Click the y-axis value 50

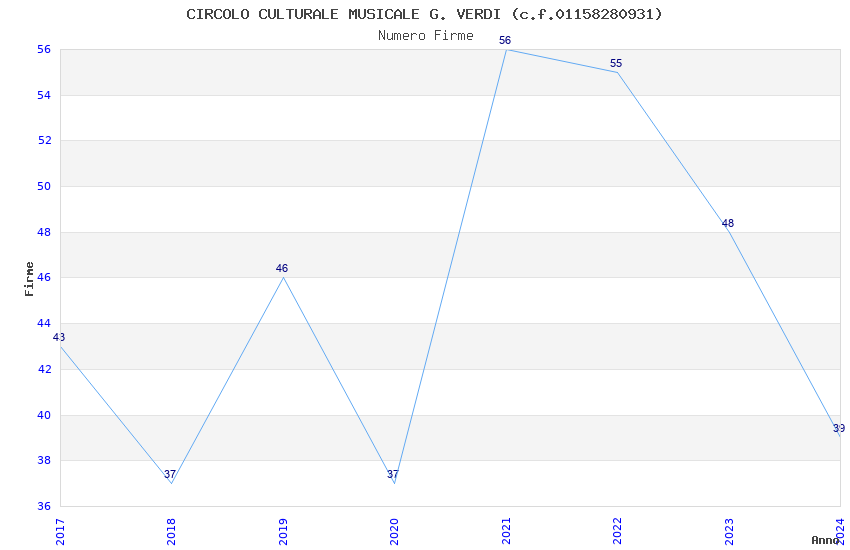click(x=44, y=186)
